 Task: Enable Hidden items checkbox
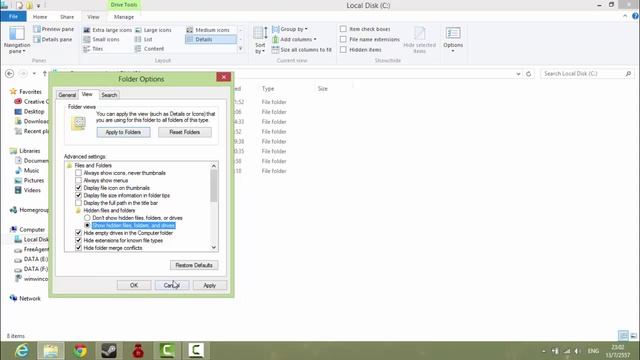pyautogui.click(x=343, y=49)
